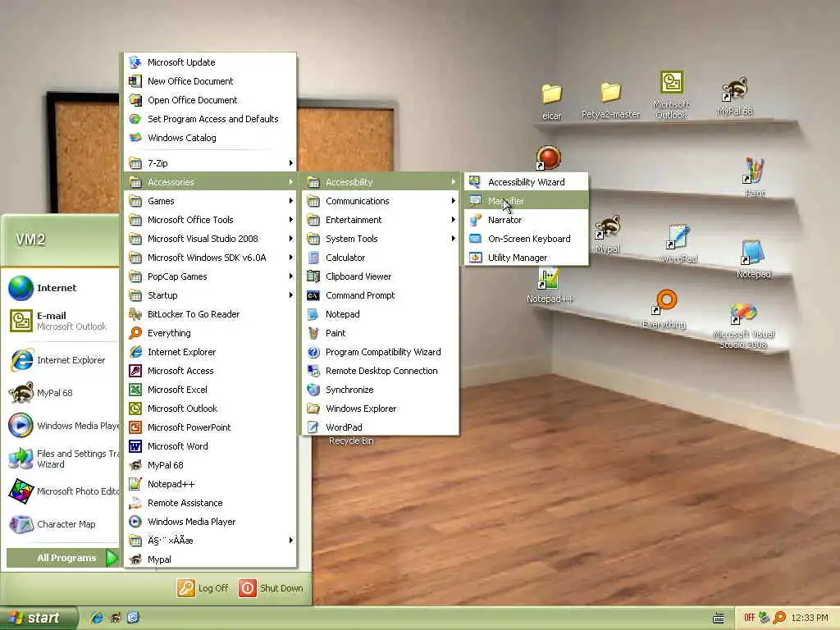Open Magnifier from the Accessibility submenu
This screenshot has height=630, width=840.
click(x=526, y=201)
